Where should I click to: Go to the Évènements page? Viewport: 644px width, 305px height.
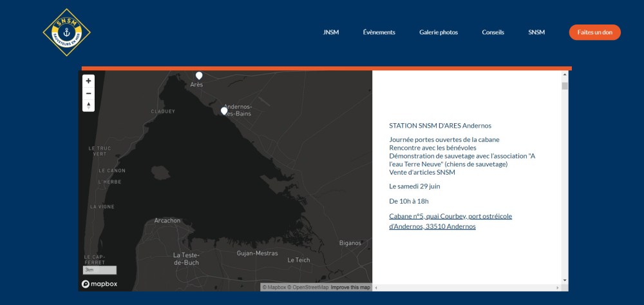[x=379, y=32]
